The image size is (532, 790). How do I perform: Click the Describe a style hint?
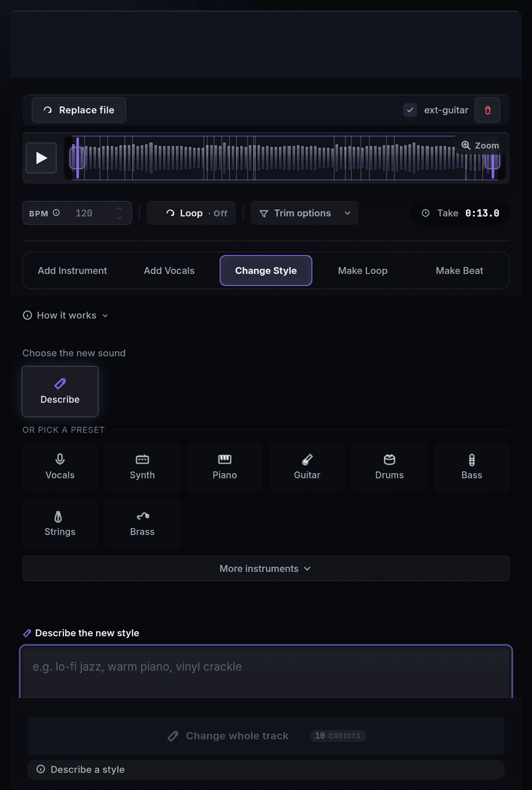click(x=266, y=769)
